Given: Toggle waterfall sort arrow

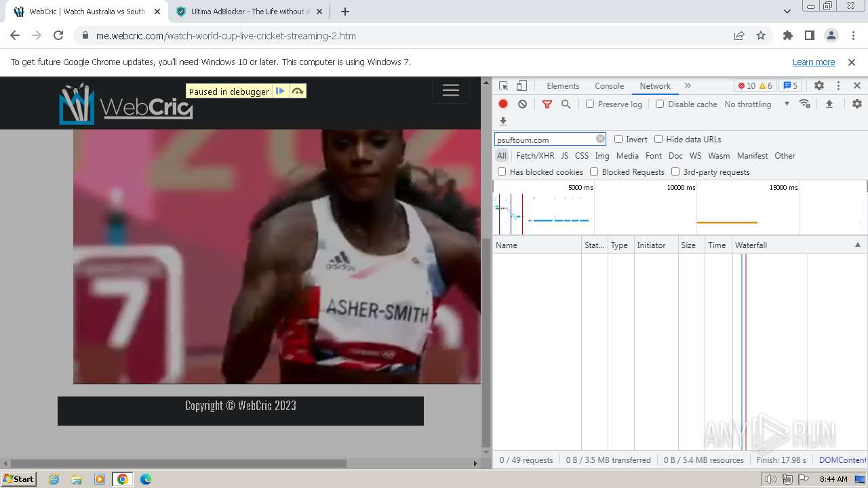Looking at the screenshot, I should pyautogui.click(x=857, y=245).
